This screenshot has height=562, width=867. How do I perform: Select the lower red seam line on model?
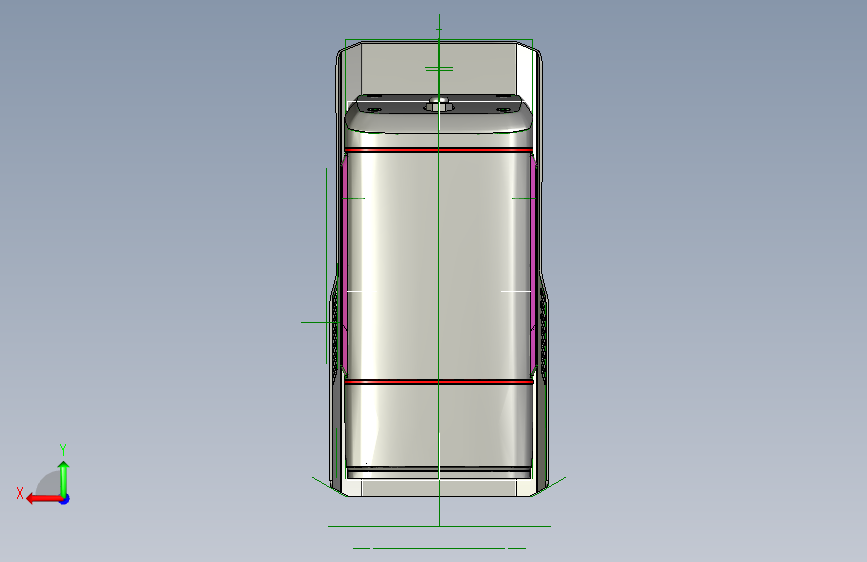click(x=438, y=382)
